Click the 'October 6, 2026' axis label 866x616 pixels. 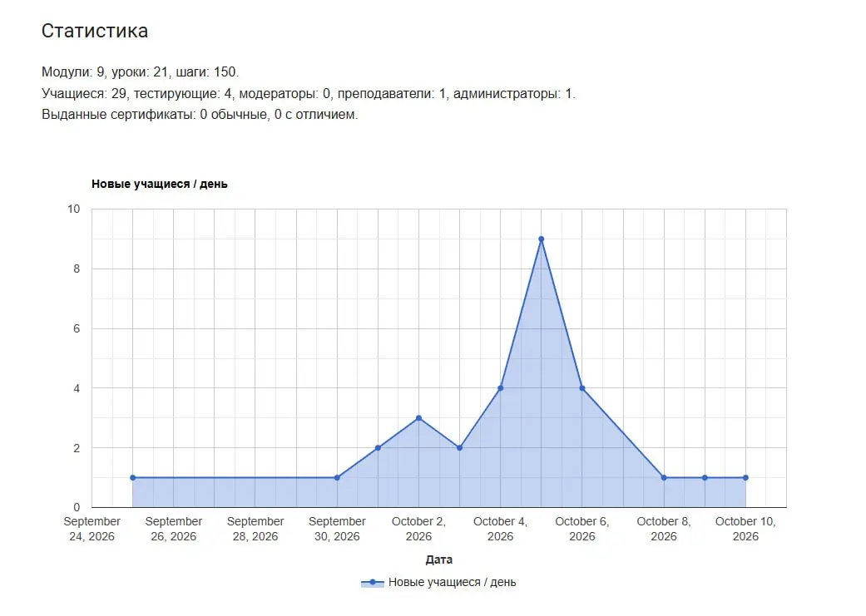pyautogui.click(x=582, y=529)
